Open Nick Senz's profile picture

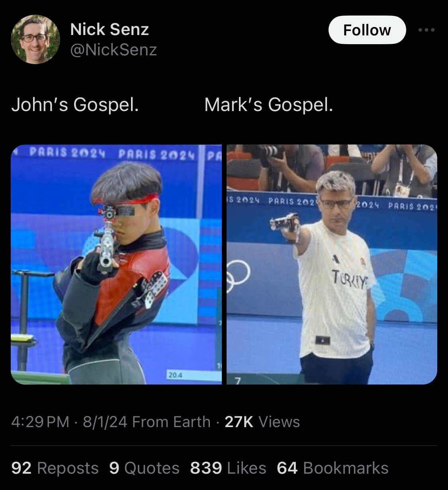35,39
